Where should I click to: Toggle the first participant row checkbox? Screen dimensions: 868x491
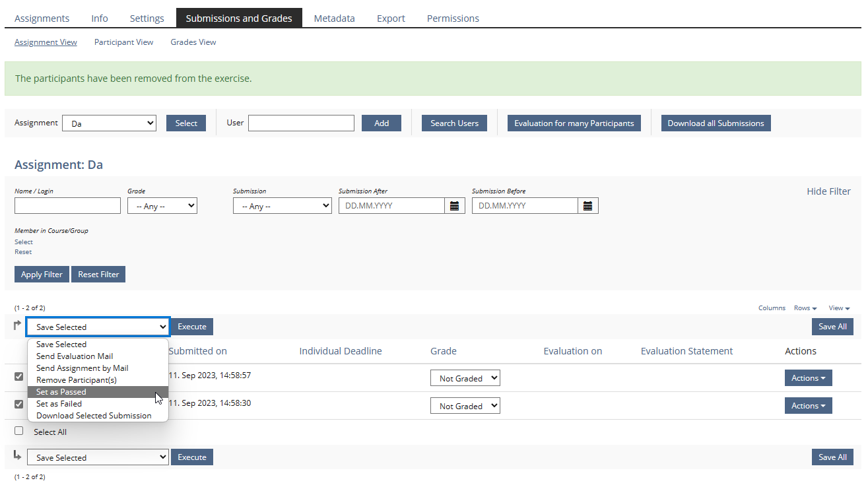click(x=19, y=377)
